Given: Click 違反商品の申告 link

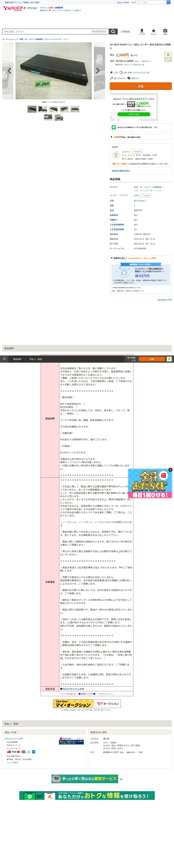Looking at the screenshot, I should (x=165, y=300).
